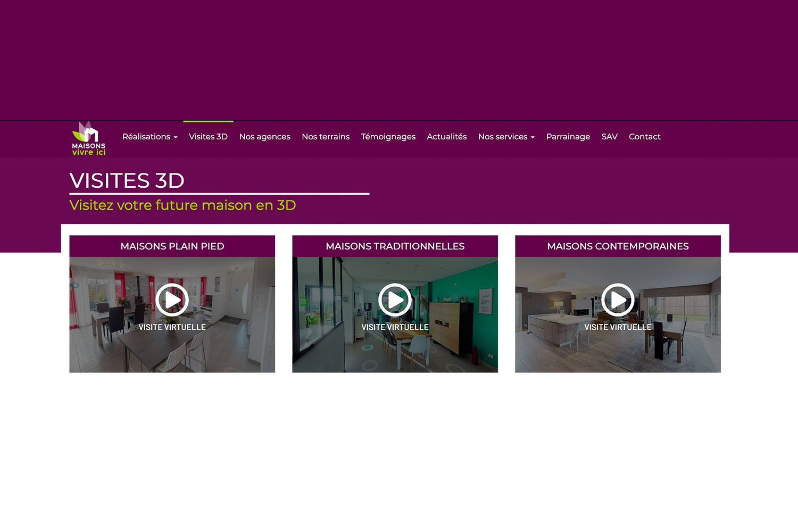
Task: Expand the Nos services dropdown menu
Action: click(x=506, y=137)
